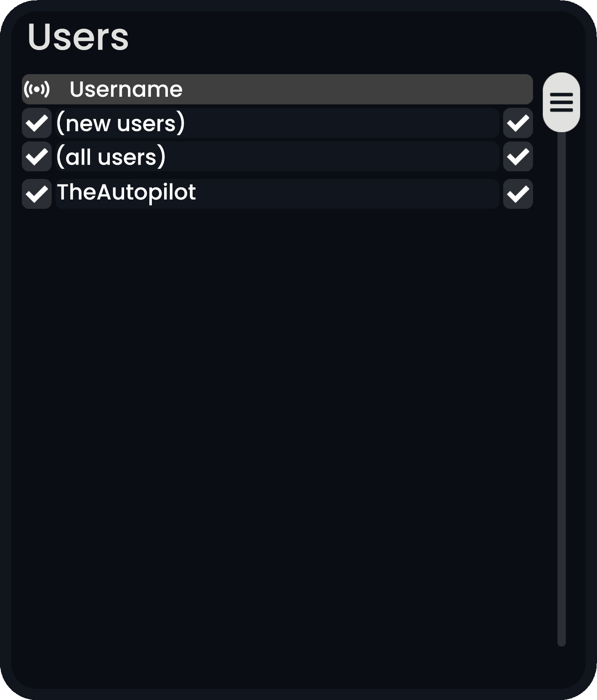Viewport: 597px width, 700px height.
Task: Toggle the checkbox after the (new users) row
Action: [x=518, y=123]
